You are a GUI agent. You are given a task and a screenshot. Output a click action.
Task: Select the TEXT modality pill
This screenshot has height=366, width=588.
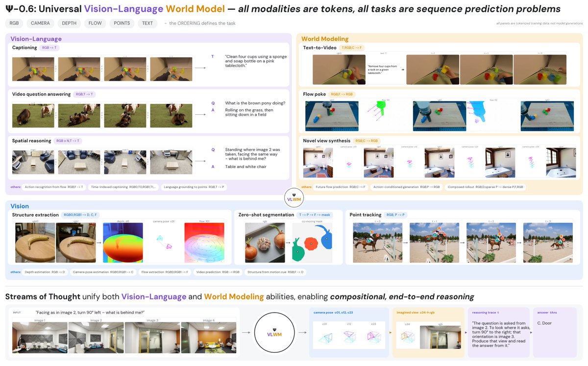tap(147, 23)
